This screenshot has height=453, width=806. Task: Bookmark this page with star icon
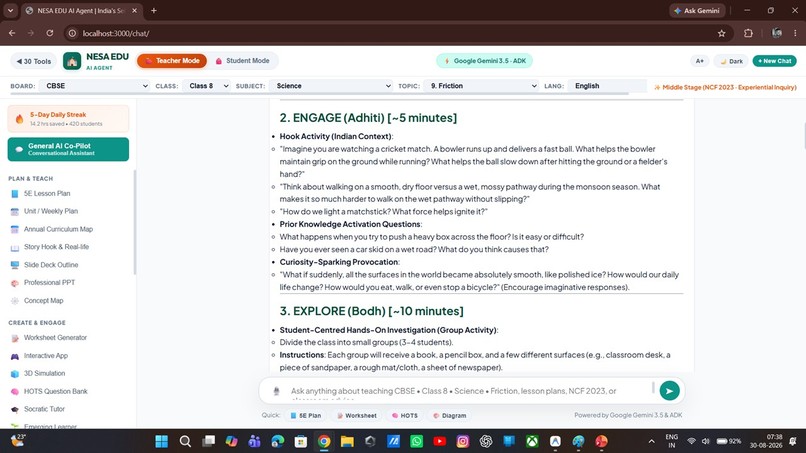(722, 33)
